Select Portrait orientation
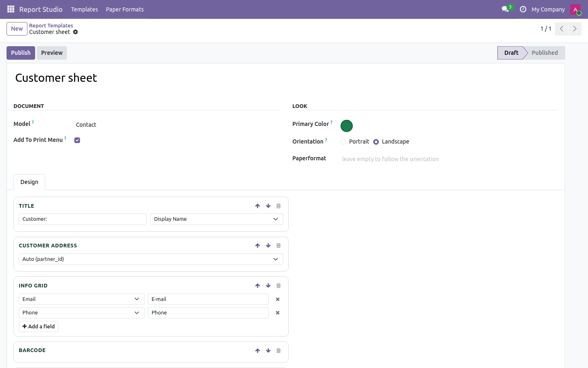588x368 pixels. click(343, 142)
